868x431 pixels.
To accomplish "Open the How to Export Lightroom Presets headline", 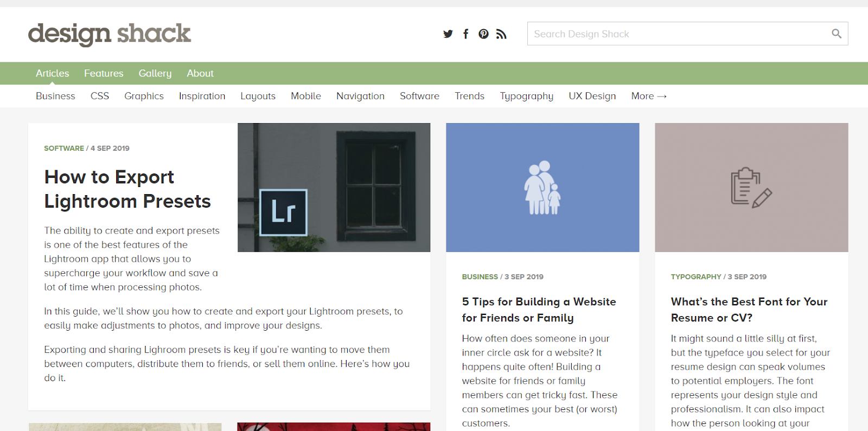I will 127,189.
